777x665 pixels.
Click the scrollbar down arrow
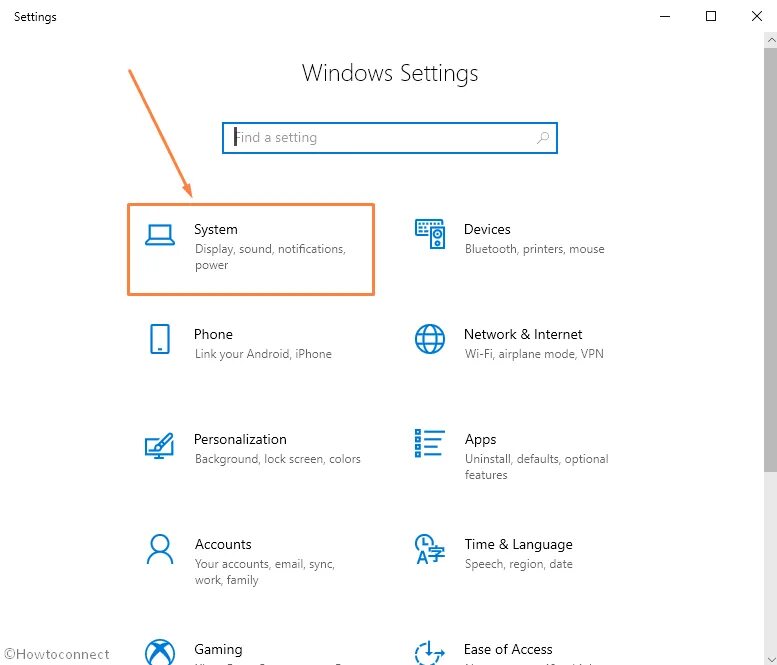(x=771, y=660)
